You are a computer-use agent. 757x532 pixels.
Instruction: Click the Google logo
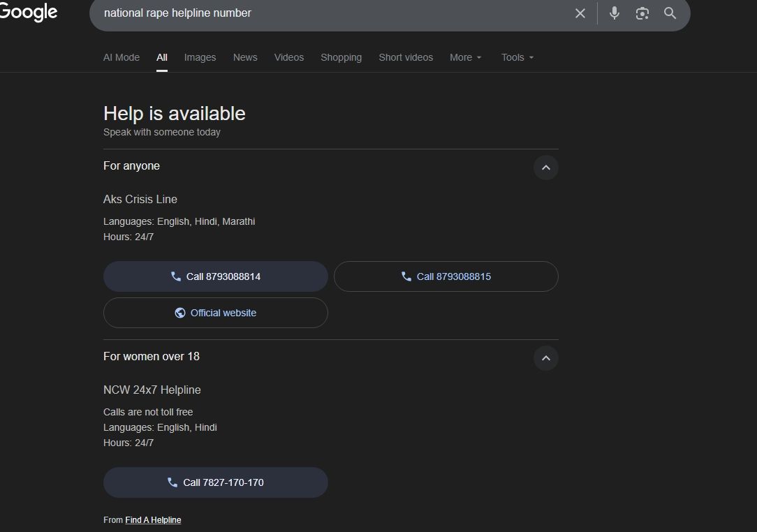coord(28,13)
